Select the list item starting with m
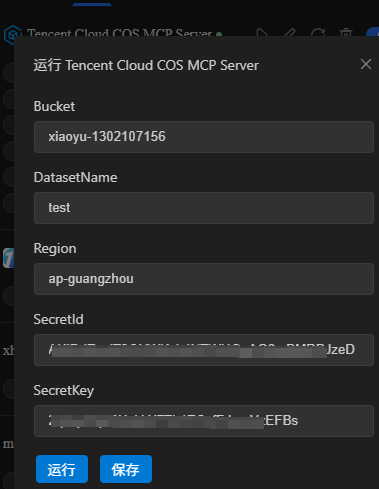This screenshot has height=489, width=379. point(8,444)
